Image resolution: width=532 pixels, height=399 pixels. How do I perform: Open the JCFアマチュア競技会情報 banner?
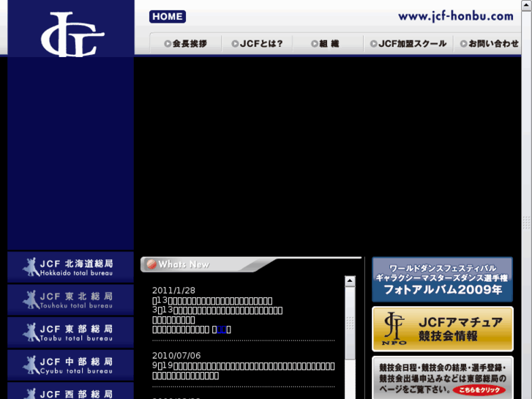pos(443,329)
